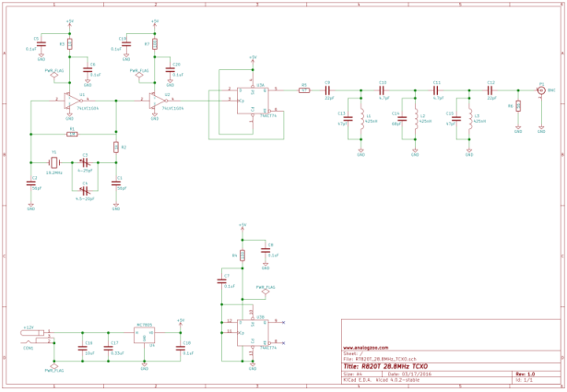Select the L2 inductor symbol

click(x=415, y=118)
